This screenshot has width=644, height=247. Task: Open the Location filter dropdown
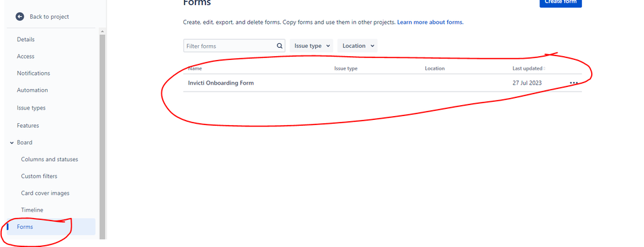(x=357, y=46)
